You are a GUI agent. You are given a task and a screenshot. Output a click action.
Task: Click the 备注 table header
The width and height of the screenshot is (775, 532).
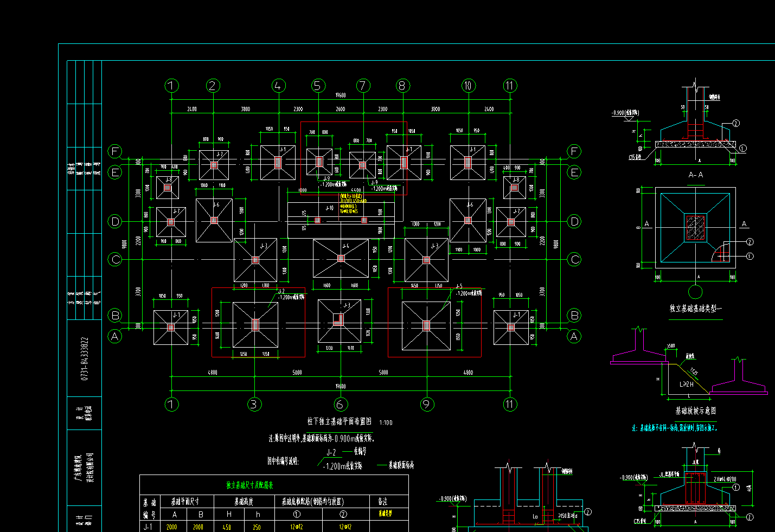(382, 502)
